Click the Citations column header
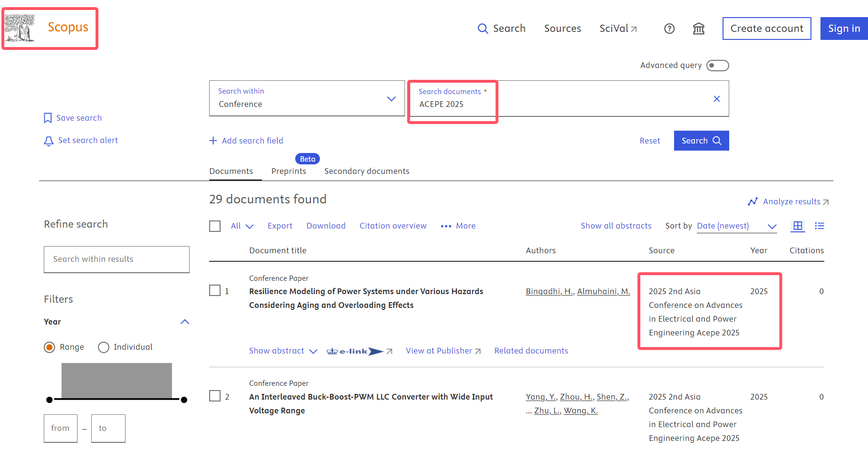This screenshot has width=868, height=449. 807,251
